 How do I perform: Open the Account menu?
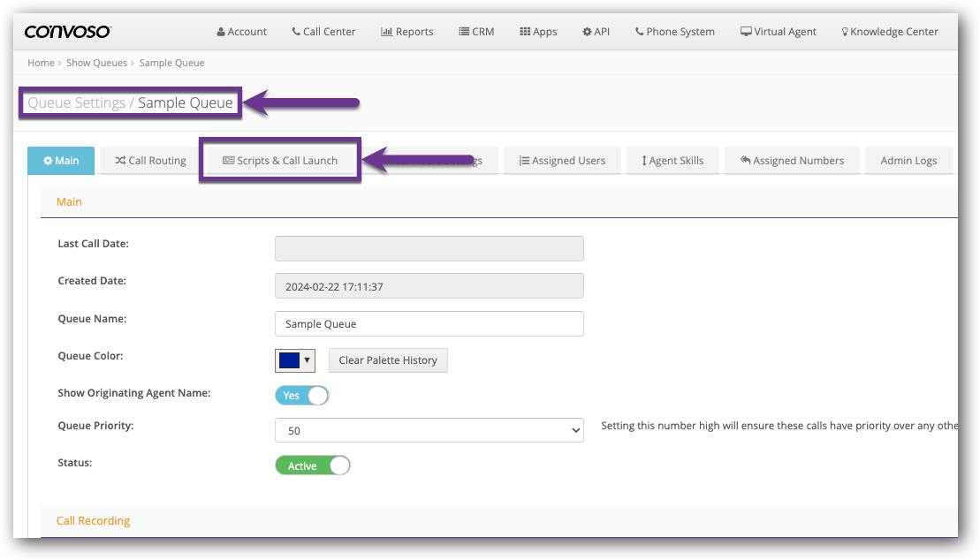[x=241, y=32]
